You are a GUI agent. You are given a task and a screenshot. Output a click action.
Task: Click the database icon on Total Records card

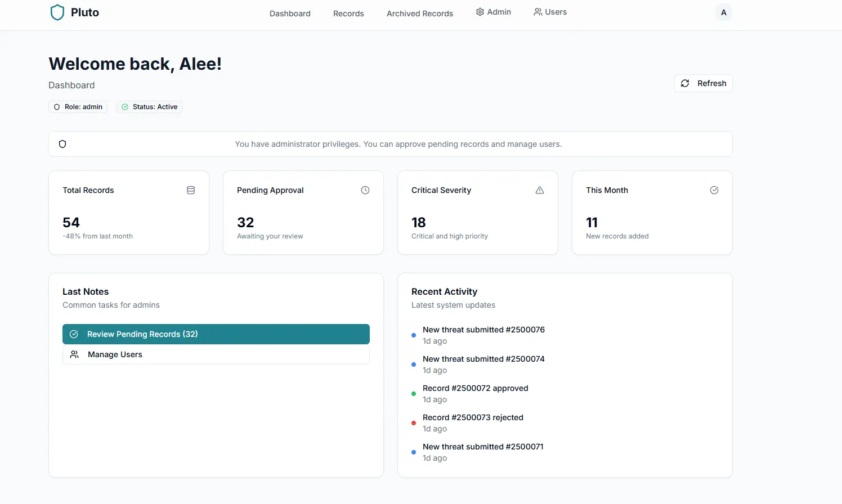coord(191,190)
